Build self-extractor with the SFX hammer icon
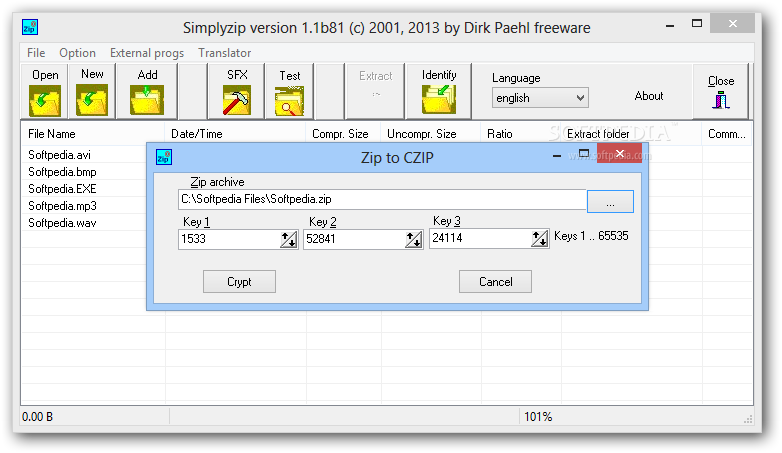782x453 pixels. 236,100
